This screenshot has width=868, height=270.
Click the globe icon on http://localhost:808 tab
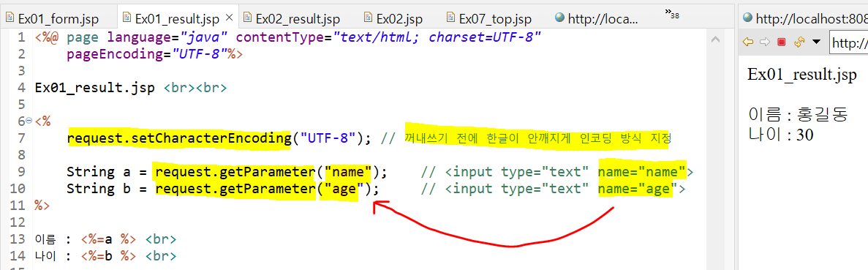pos(747,18)
